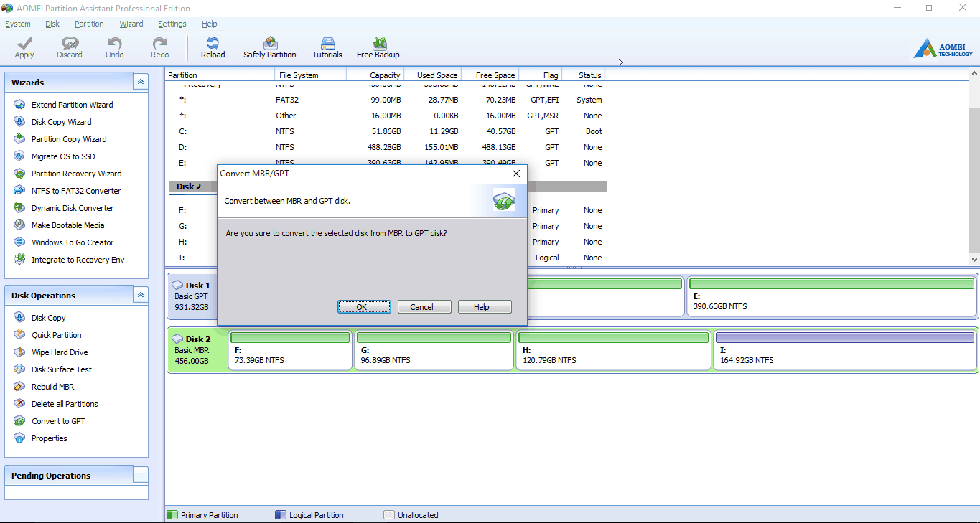The width and height of the screenshot is (980, 523).
Task: Sort by the Status column header
Action: click(584, 75)
